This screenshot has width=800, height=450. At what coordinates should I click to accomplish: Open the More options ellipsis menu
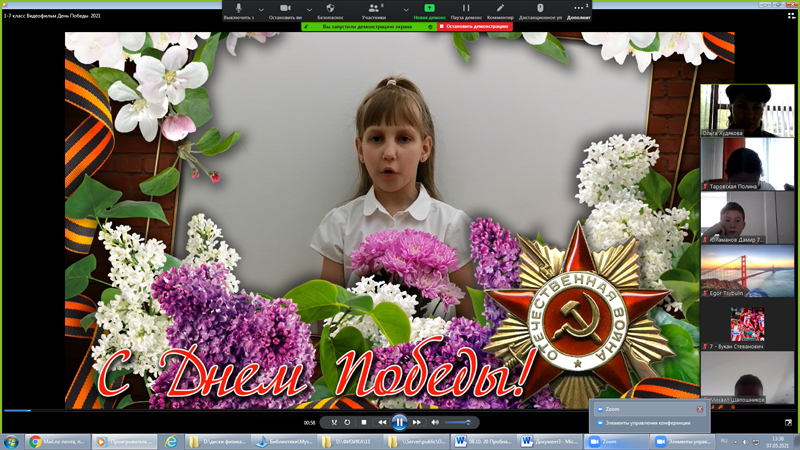[x=579, y=9]
